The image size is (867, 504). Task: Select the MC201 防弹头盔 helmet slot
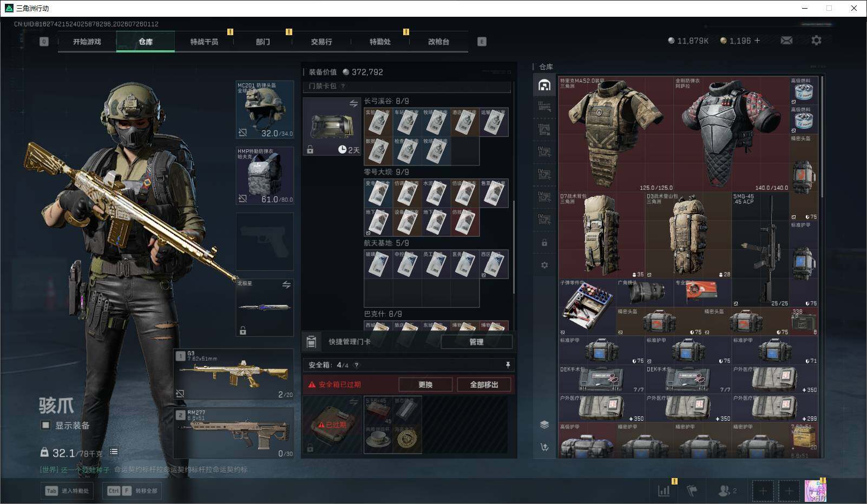tap(265, 110)
